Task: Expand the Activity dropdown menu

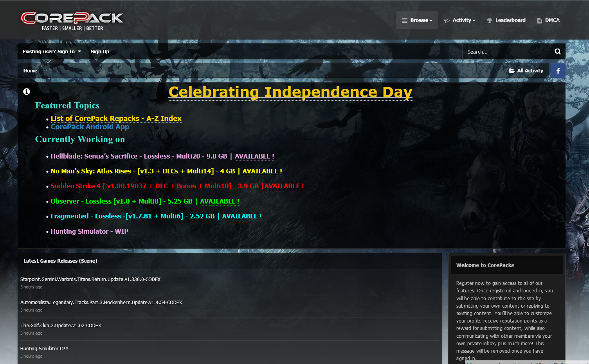Action: pyautogui.click(x=460, y=20)
